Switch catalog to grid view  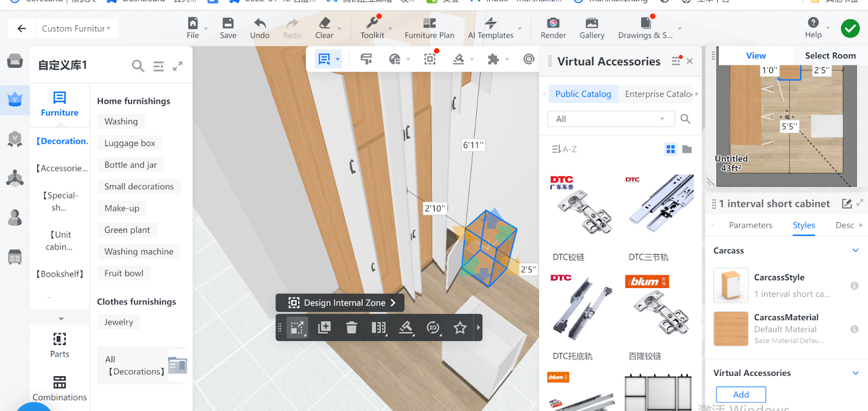tap(671, 149)
